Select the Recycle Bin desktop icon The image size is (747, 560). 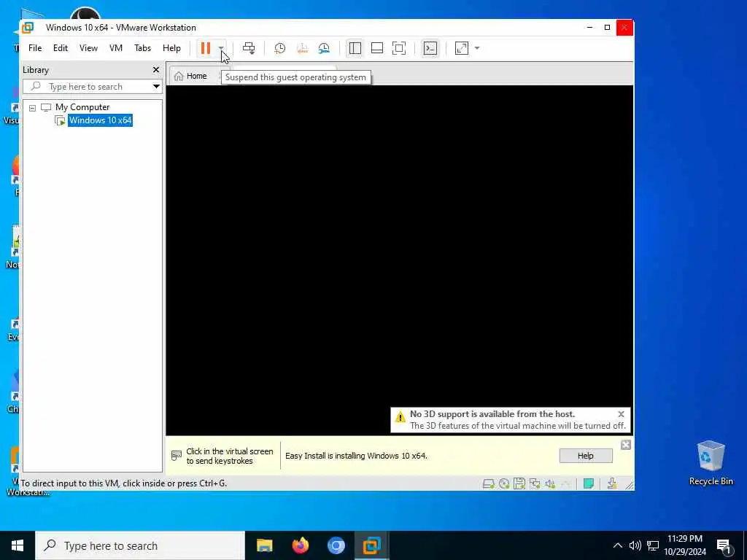pyautogui.click(x=711, y=463)
